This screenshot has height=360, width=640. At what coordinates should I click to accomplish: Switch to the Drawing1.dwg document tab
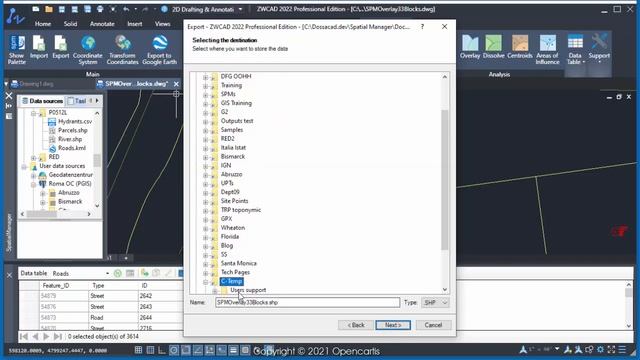pos(33,84)
